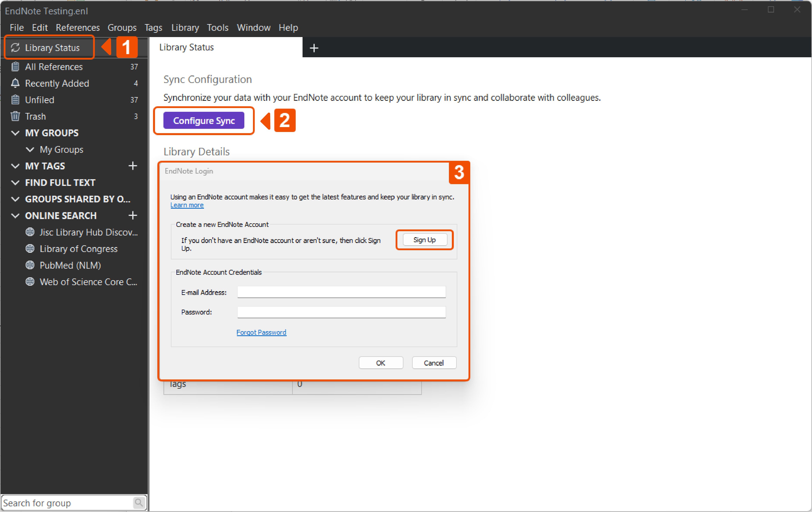Add a new tag with MY TAGS plus

(x=133, y=166)
